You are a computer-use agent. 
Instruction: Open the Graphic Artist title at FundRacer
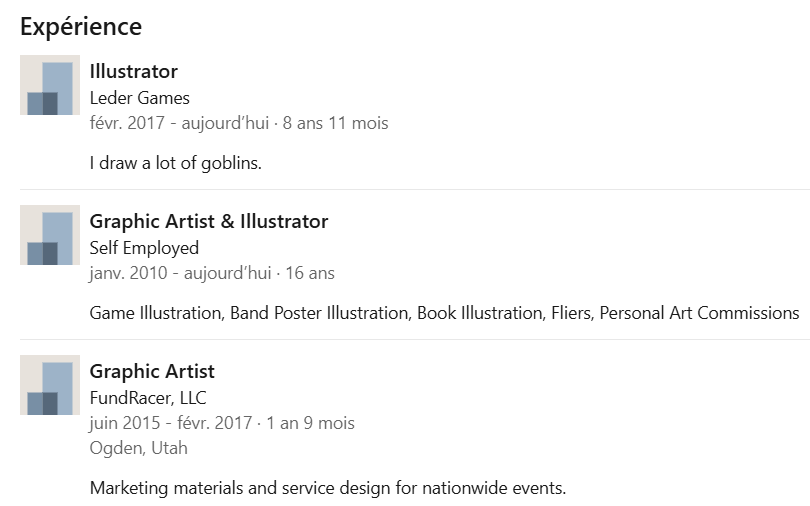coord(152,371)
